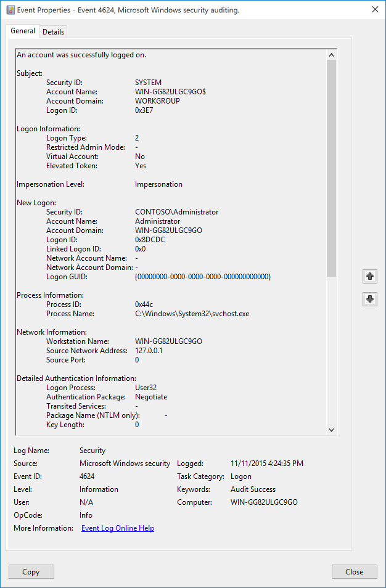The image size is (386, 588).
Task: Click the event icon in the title bar
Action: pyautogui.click(x=10, y=10)
